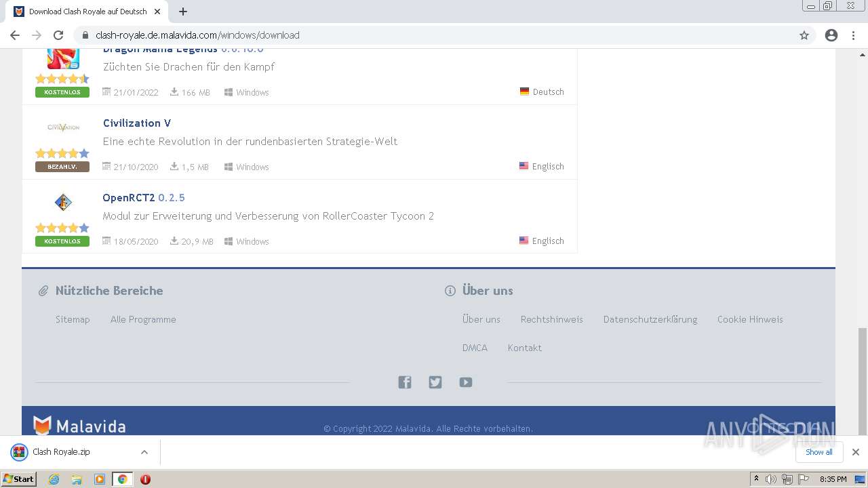Click the Nützliche Bereiche heading
868x488 pixels.
(109, 291)
